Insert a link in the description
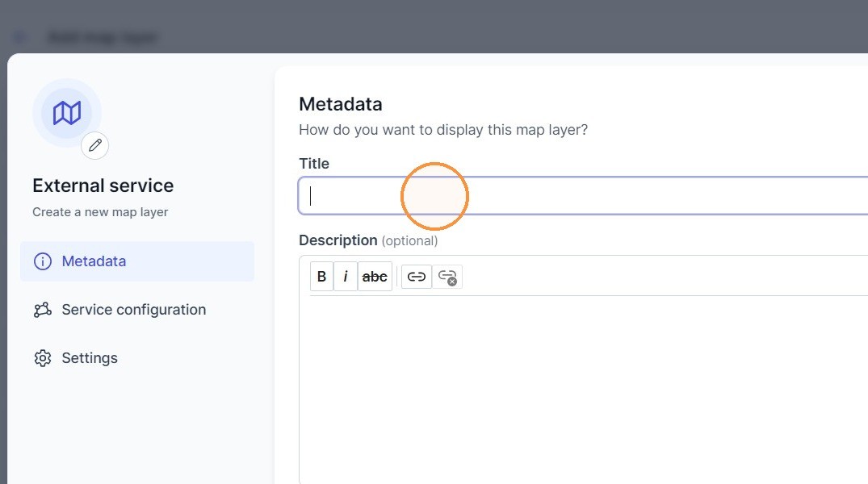Viewport: 868px width, 484px height. (x=417, y=277)
